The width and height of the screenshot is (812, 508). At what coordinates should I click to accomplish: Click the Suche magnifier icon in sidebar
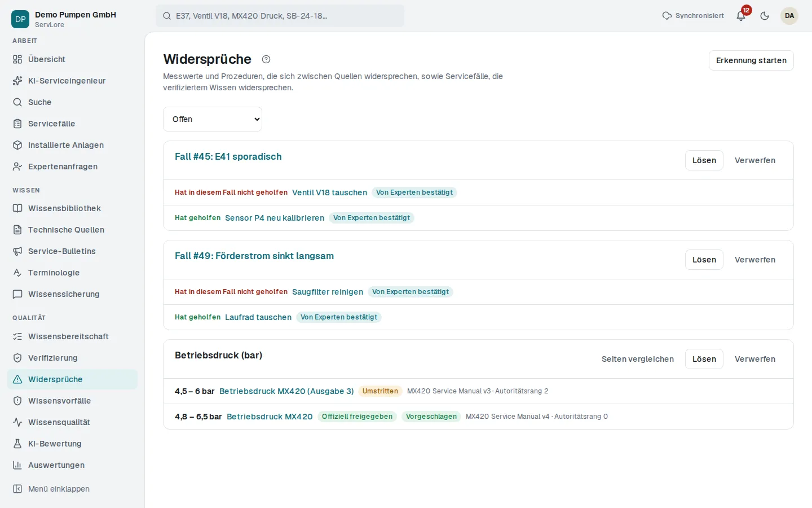pyautogui.click(x=17, y=102)
